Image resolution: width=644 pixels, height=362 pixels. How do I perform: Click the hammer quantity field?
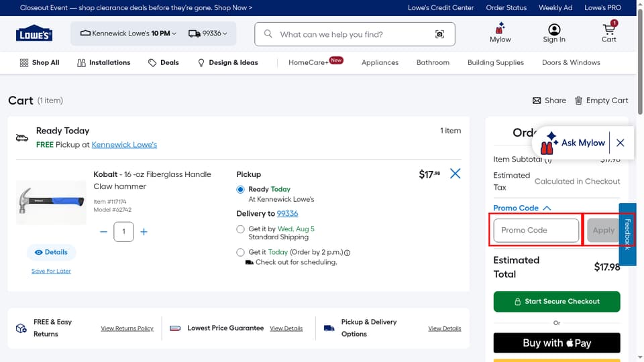point(123,232)
